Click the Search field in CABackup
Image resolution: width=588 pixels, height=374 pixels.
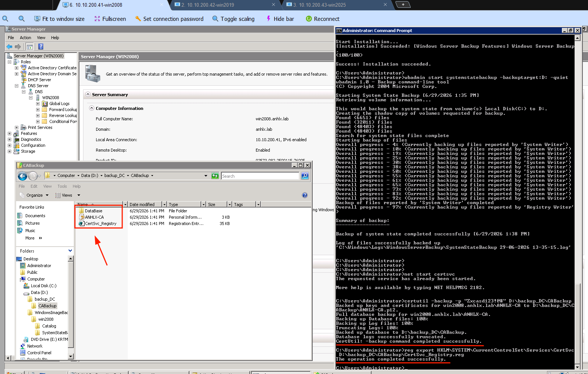coord(260,176)
